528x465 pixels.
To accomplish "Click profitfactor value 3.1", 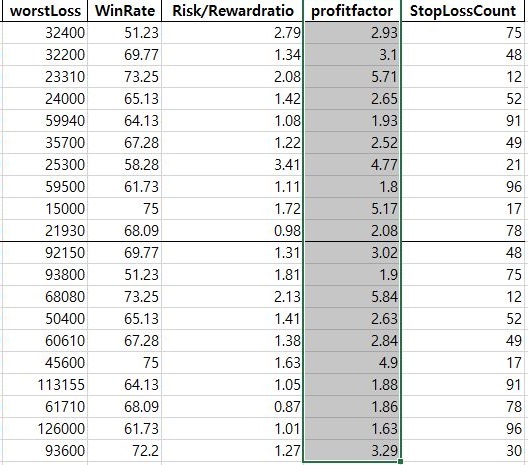I will pos(352,55).
